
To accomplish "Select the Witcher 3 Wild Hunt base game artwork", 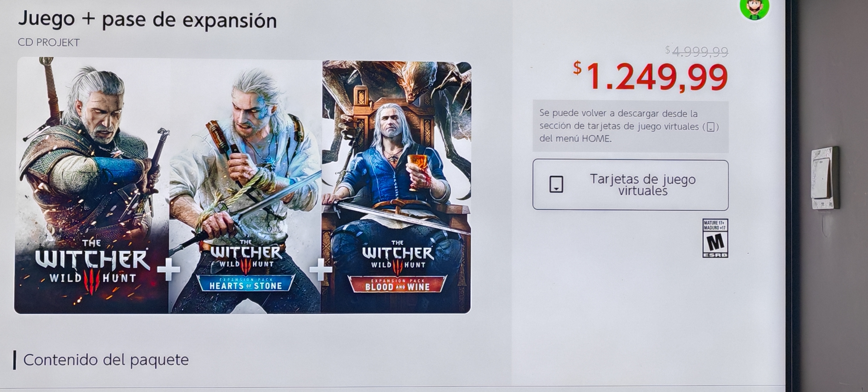I will pos(92,186).
